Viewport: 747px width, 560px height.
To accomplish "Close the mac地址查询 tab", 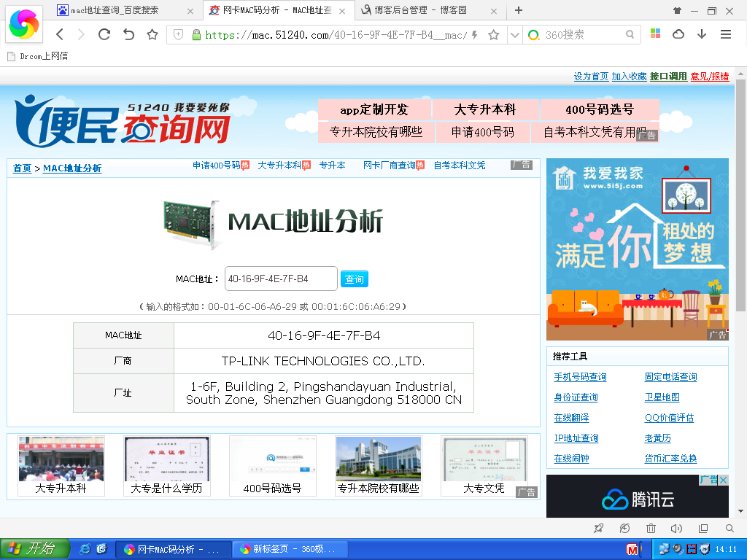I will click(x=190, y=11).
